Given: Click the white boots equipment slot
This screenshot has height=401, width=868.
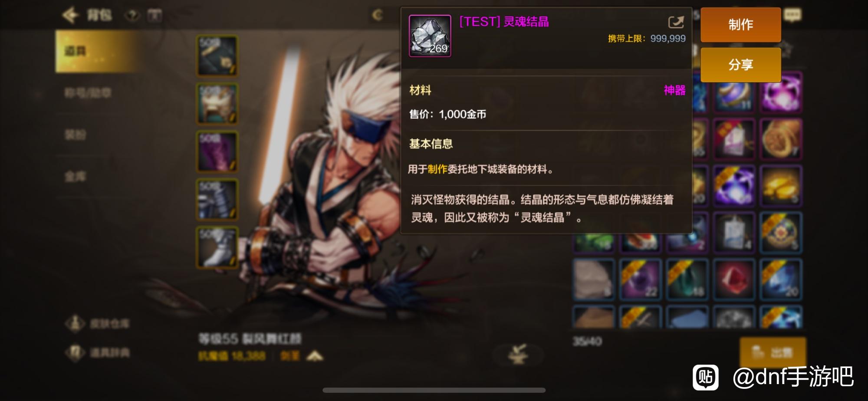Looking at the screenshot, I should pos(217,247).
